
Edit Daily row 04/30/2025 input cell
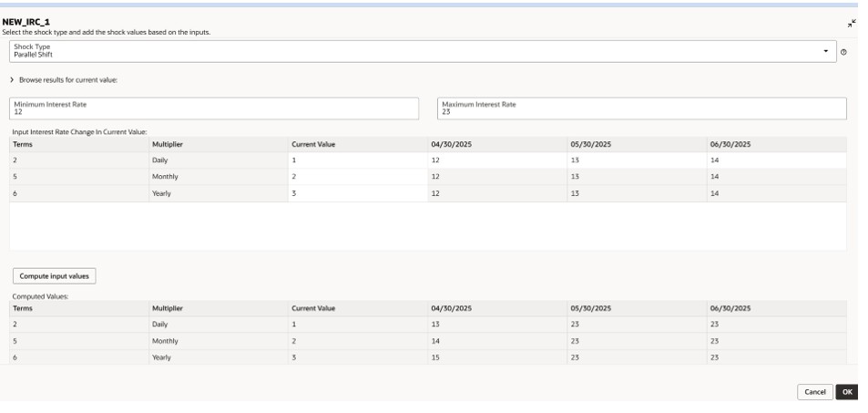pos(496,160)
